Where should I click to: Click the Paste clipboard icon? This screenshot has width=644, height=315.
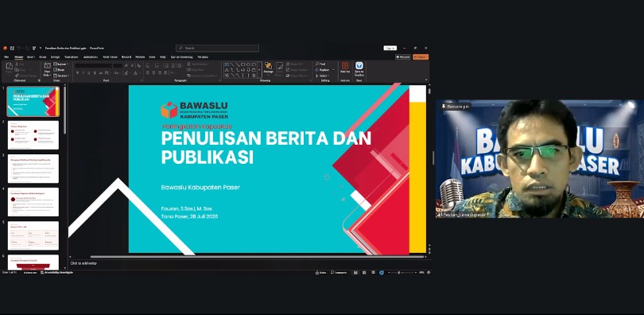(10, 66)
